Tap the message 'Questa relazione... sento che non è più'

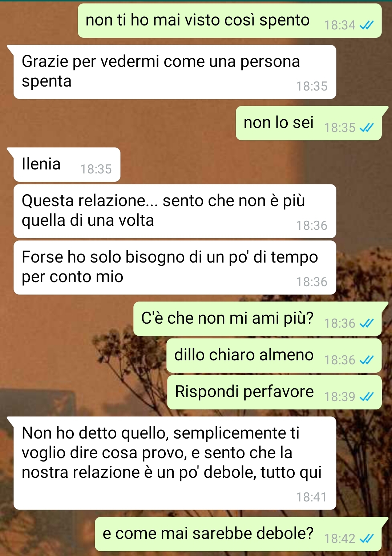point(175,211)
